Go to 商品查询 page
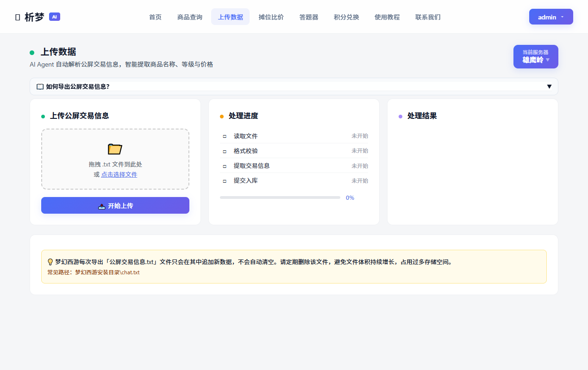The image size is (588, 370). (190, 17)
